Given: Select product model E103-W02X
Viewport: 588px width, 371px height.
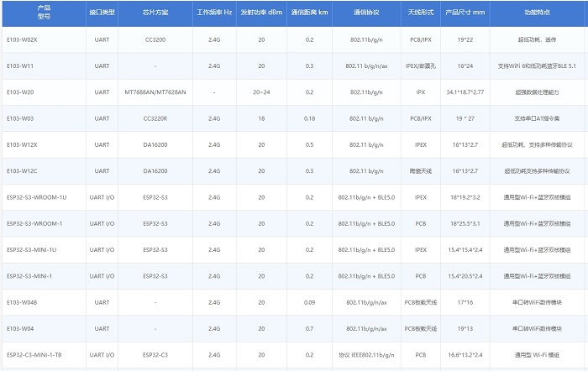Looking at the screenshot, I should click(22, 39).
